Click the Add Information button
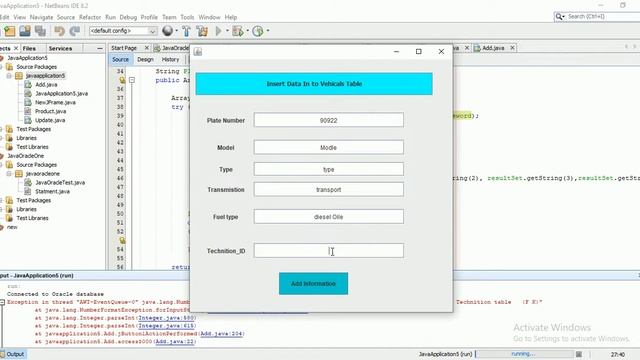This screenshot has width=640, height=360. [x=313, y=283]
